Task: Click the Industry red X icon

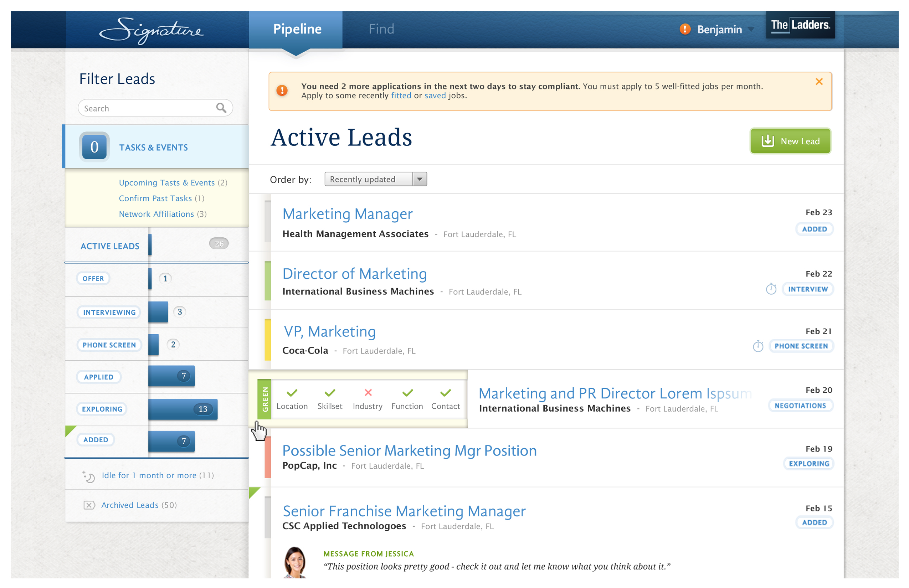Action: (368, 392)
